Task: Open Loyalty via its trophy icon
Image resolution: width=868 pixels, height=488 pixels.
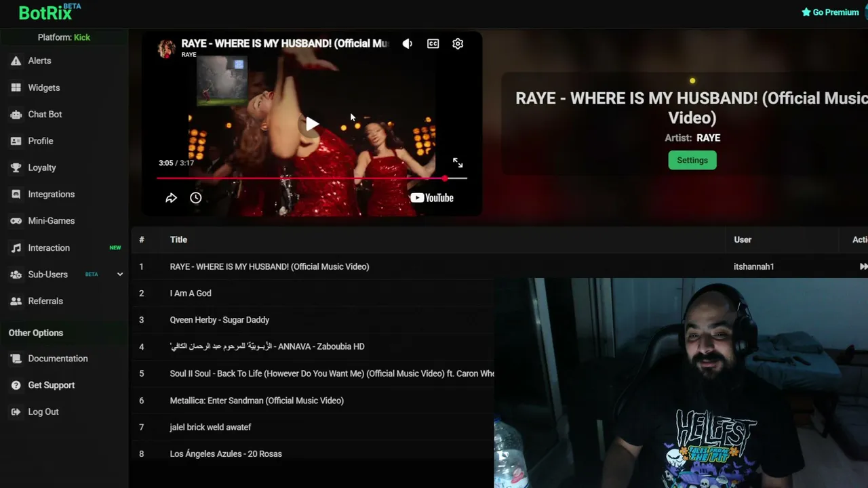Action: pos(16,167)
